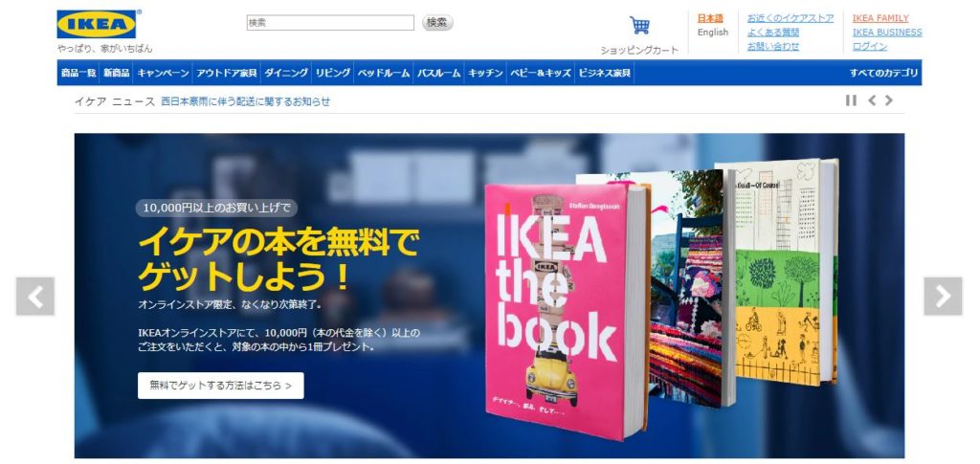The height and width of the screenshot is (464, 980).
Task: Open 西日本豪雨 delivery notice news link
Action: pos(246,101)
